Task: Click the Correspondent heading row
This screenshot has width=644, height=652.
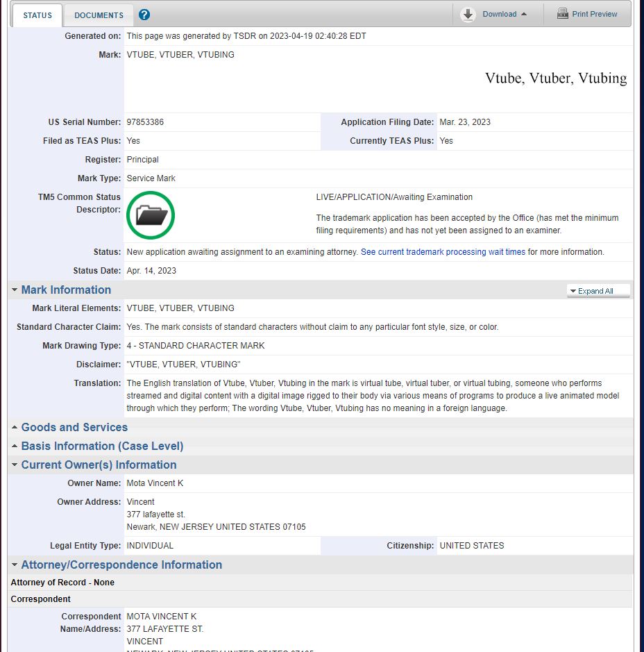Action: click(321, 599)
